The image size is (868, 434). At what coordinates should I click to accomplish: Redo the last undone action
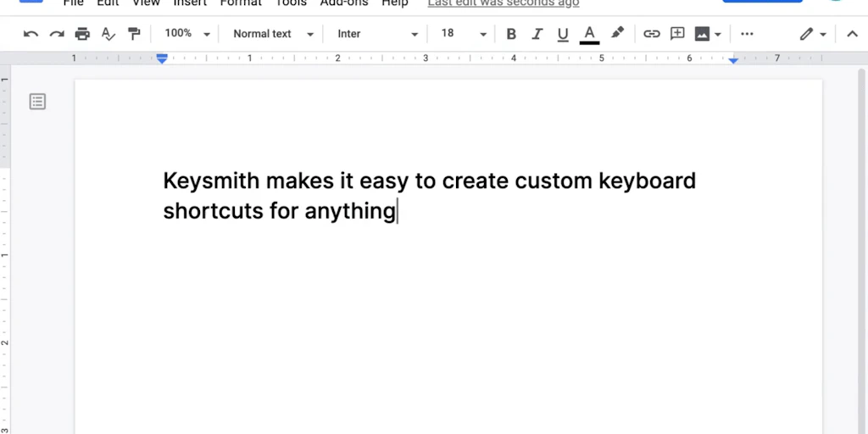tap(57, 34)
